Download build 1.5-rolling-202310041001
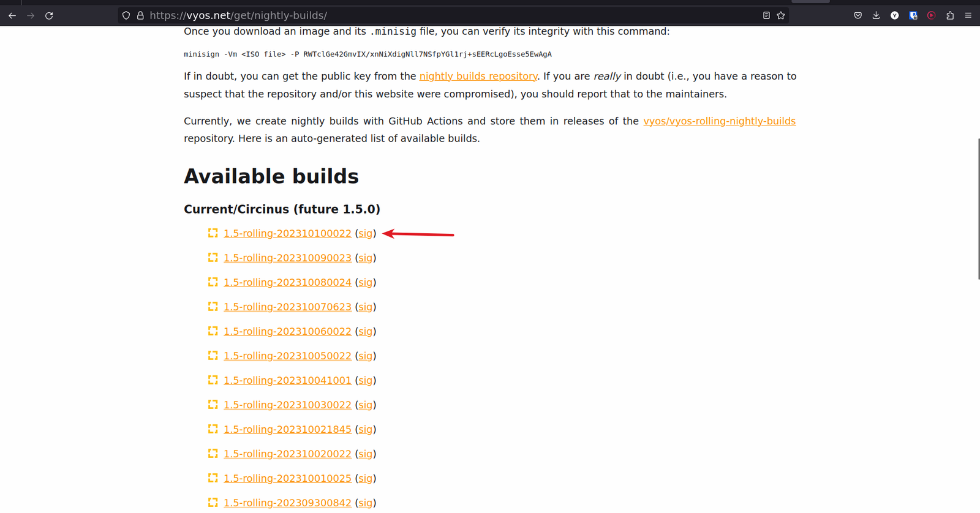The height and width of the screenshot is (513, 980). pos(287,380)
